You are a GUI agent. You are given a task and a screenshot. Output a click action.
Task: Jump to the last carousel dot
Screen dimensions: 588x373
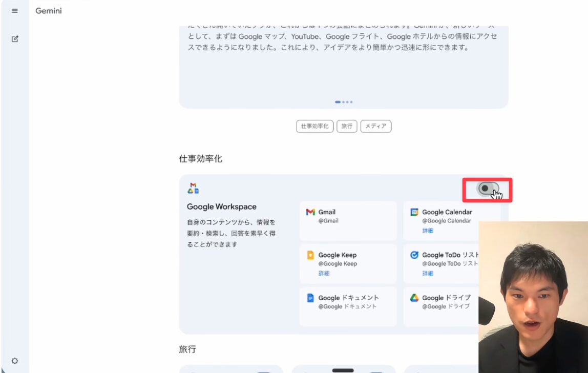pos(351,102)
